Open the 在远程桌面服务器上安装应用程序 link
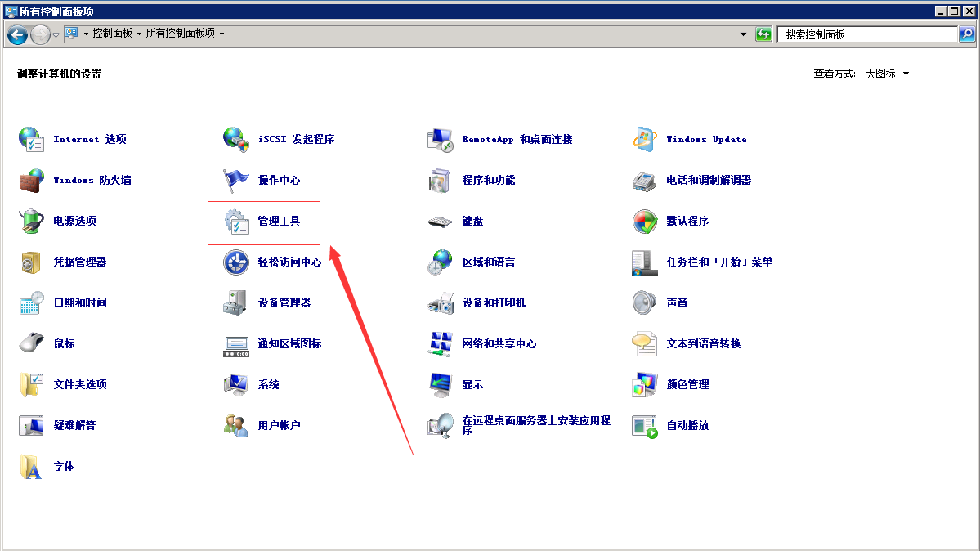The image size is (980, 551). pos(536,425)
